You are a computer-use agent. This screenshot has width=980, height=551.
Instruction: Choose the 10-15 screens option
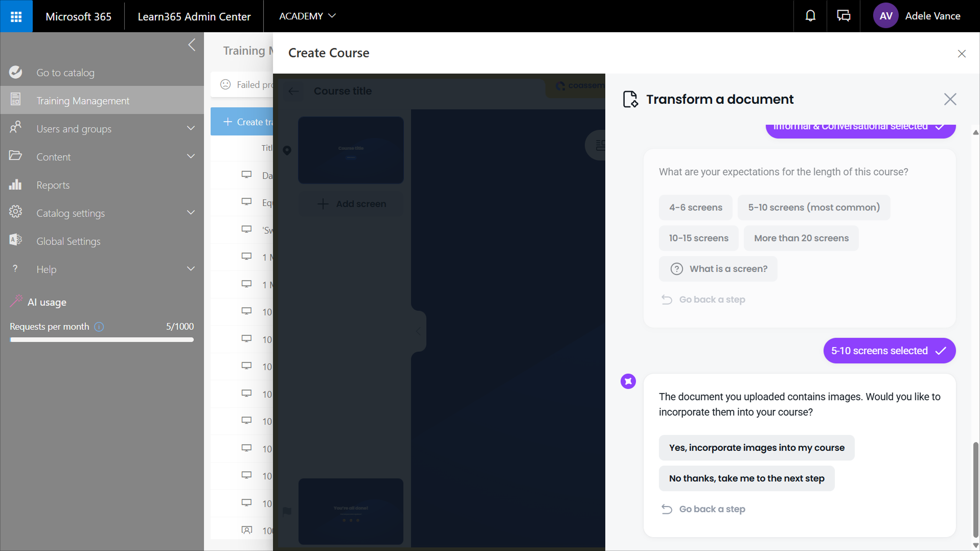click(x=698, y=238)
